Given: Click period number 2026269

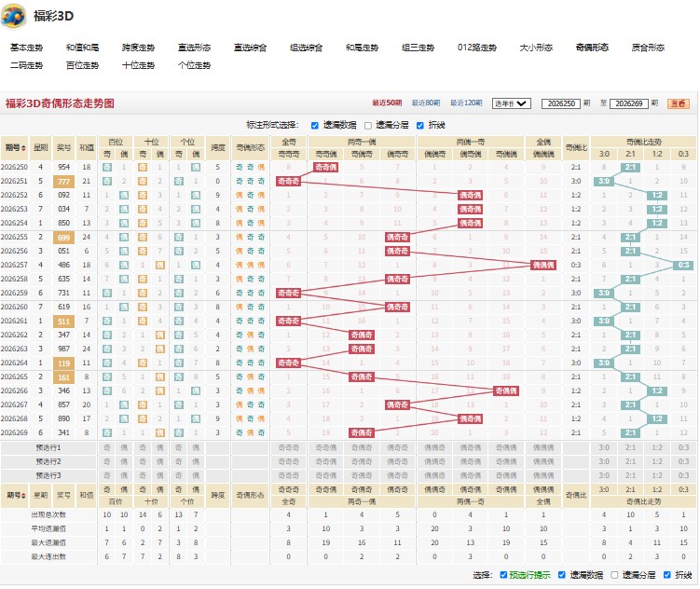Looking at the screenshot, I should [14, 432].
